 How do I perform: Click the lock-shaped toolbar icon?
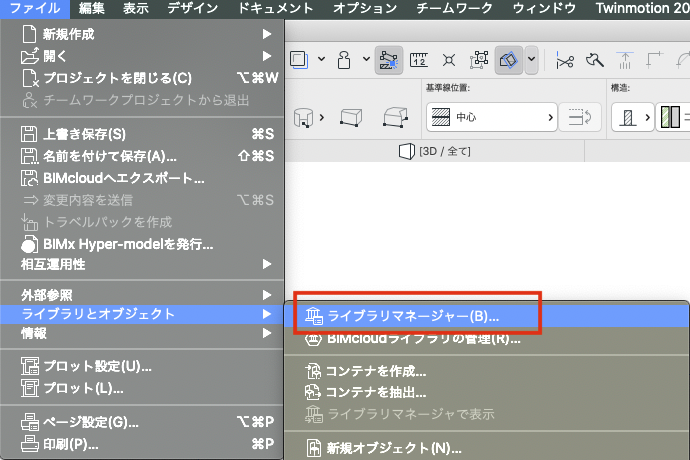coord(344,60)
